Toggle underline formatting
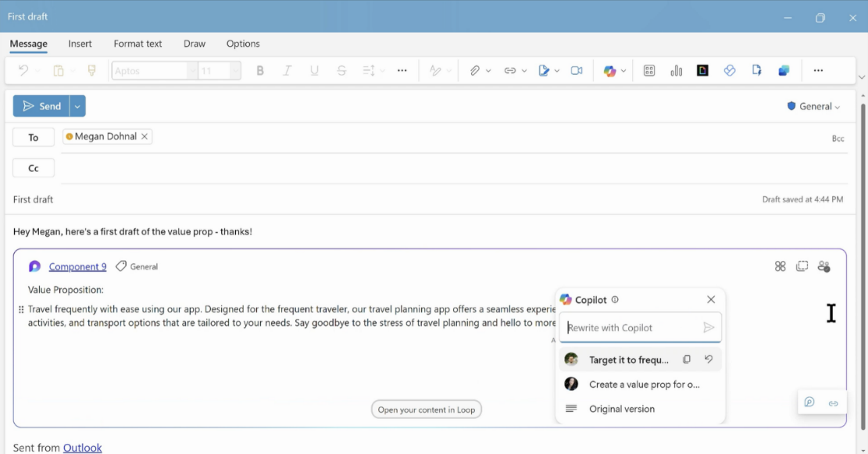 314,70
